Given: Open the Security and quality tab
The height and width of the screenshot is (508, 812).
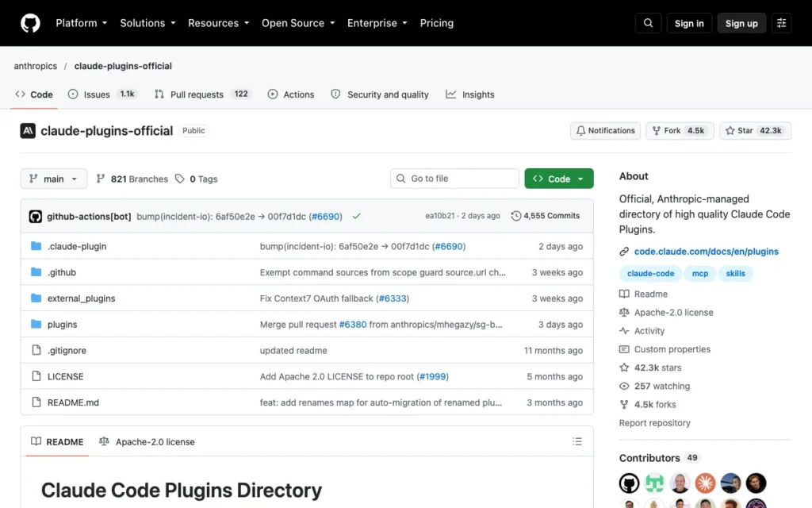Looking at the screenshot, I should (x=380, y=94).
